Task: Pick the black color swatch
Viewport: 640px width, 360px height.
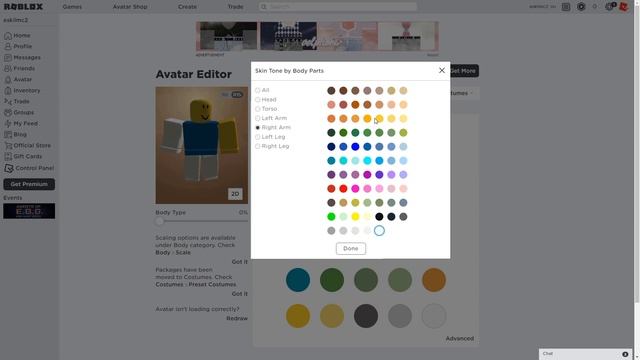Action: click(x=379, y=217)
